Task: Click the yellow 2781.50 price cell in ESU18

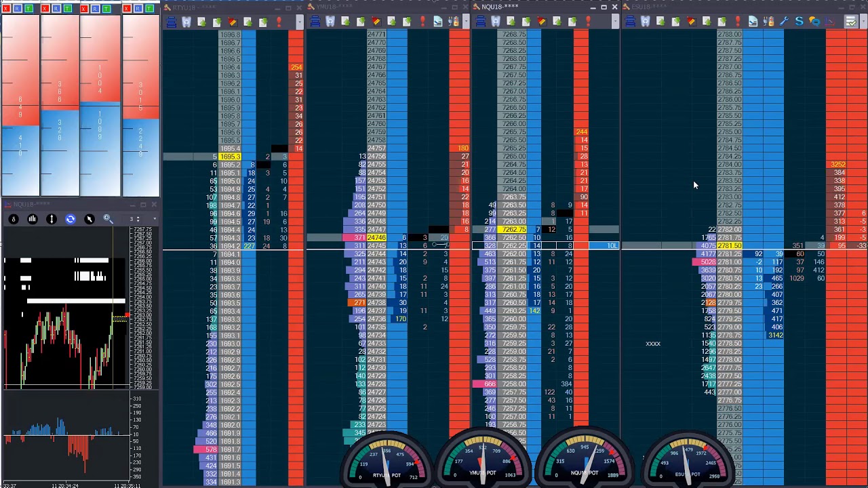Action: pyautogui.click(x=730, y=246)
